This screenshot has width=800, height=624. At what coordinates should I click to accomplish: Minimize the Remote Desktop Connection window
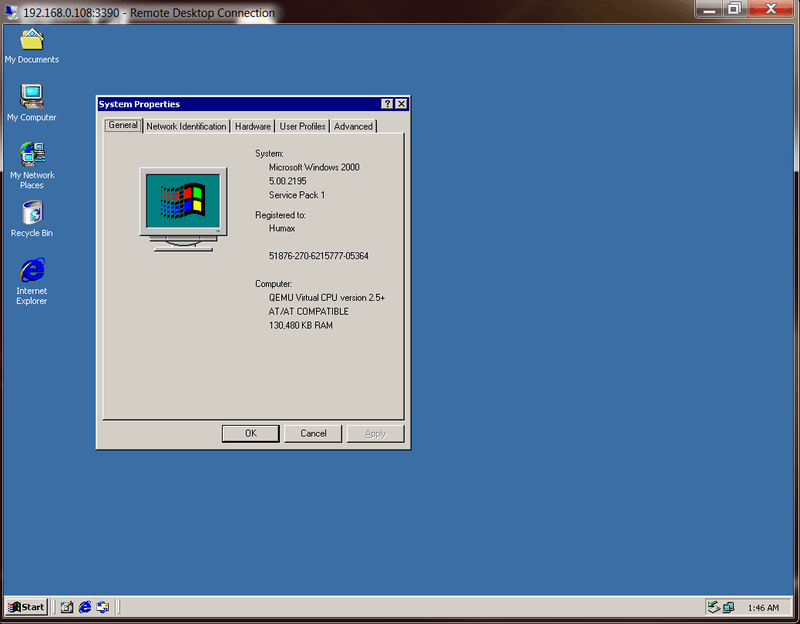(709, 9)
